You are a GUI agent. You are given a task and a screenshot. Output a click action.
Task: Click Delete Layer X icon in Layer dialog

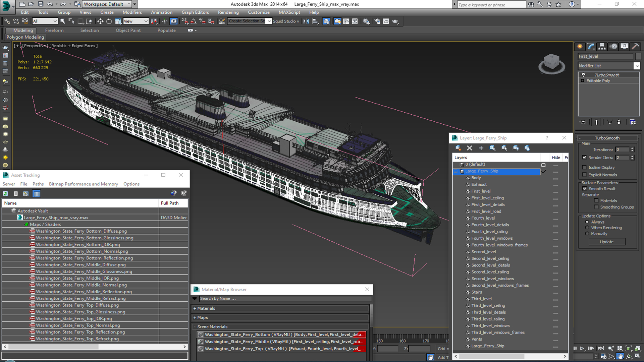(x=469, y=148)
